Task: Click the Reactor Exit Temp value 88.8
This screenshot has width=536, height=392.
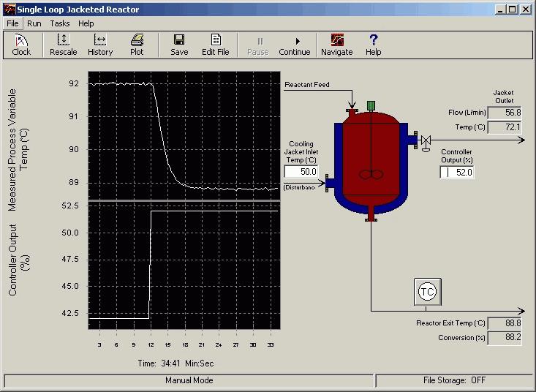Action: pos(505,323)
